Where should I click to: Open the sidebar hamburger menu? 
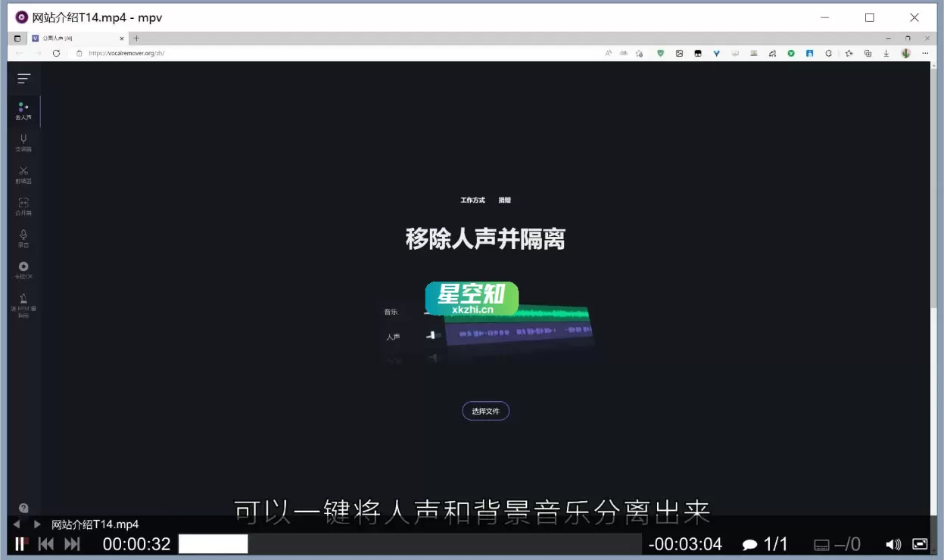click(x=23, y=78)
